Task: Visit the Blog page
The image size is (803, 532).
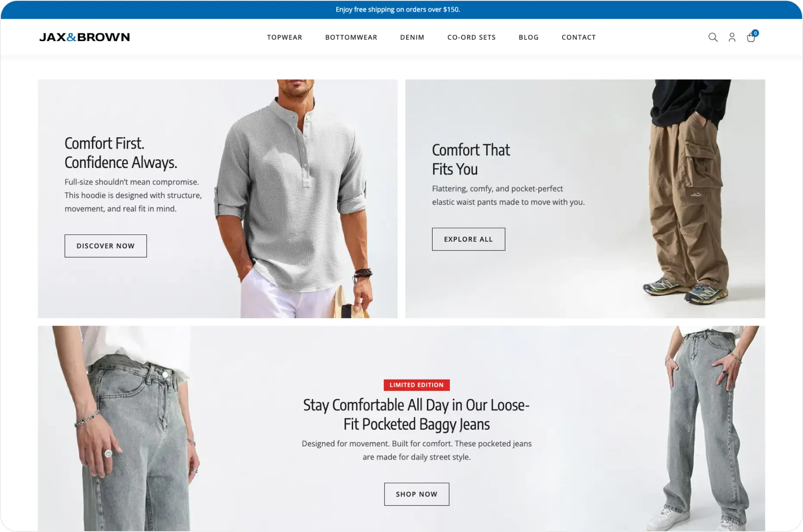Action: coord(528,38)
